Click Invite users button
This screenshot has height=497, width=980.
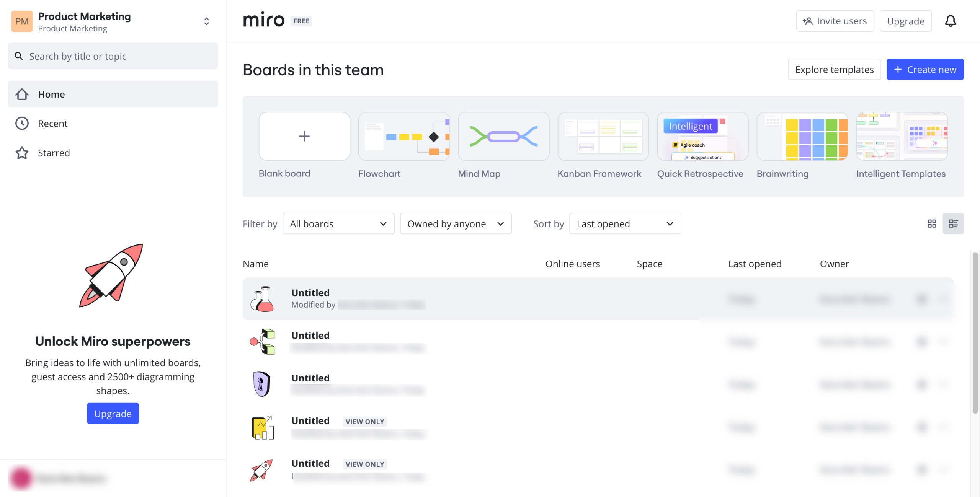pyautogui.click(x=835, y=21)
